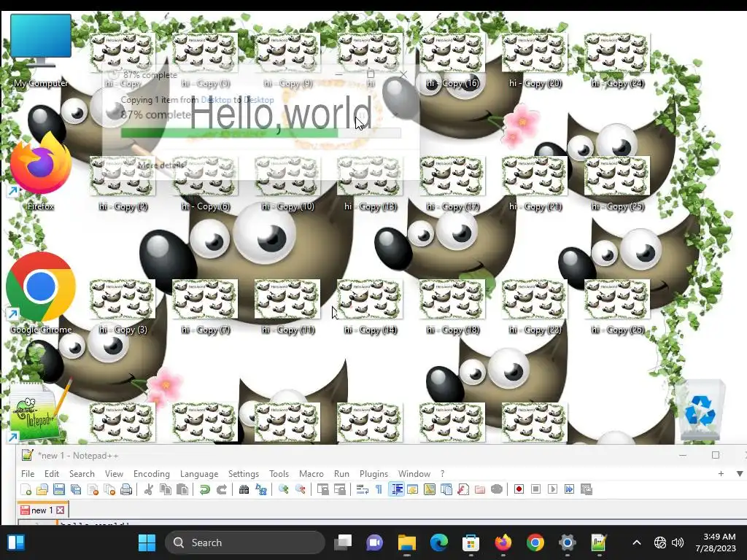
Task: Start macro recording with red dot
Action: pyautogui.click(x=519, y=489)
